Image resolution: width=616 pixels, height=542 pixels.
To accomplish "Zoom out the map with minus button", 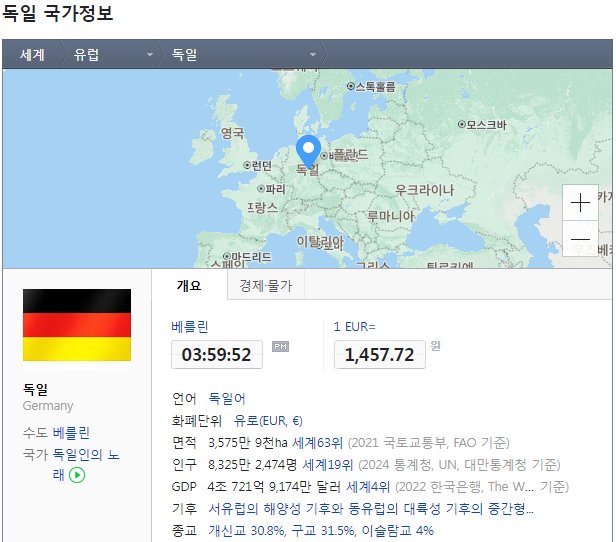I will click(x=580, y=238).
